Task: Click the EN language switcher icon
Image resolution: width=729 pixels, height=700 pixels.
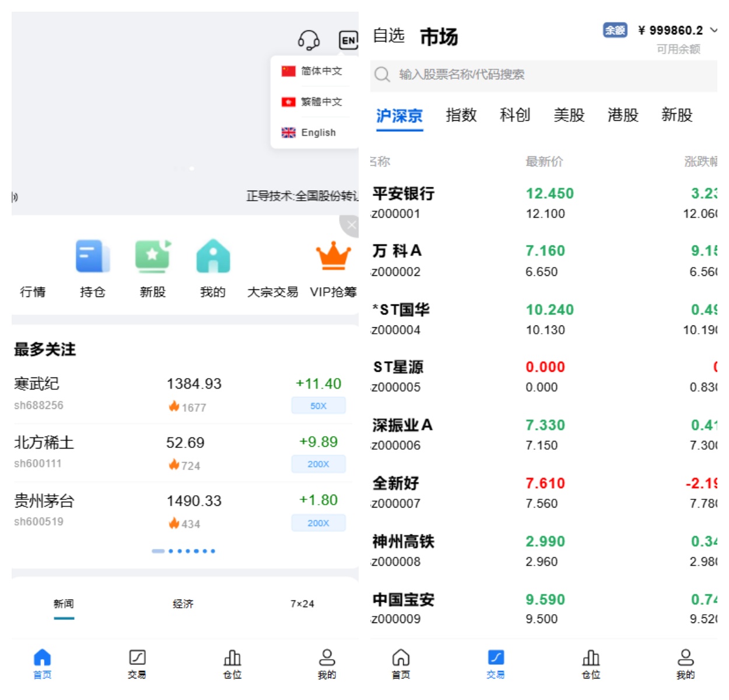Action: coord(348,40)
